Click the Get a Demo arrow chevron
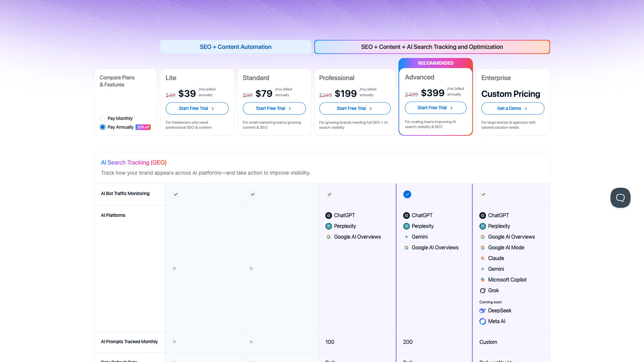 (x=526, y=109)
